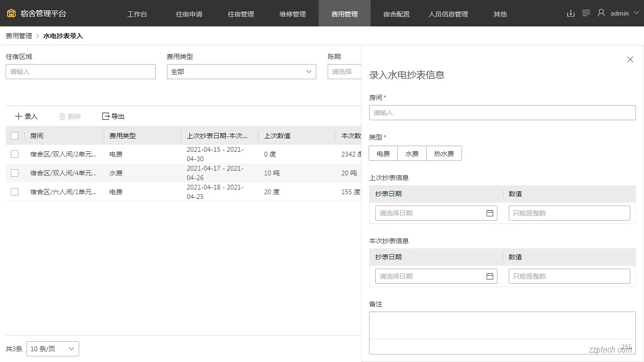
Task: Click the hamburger list icon near admin
Action: [586, 13]
